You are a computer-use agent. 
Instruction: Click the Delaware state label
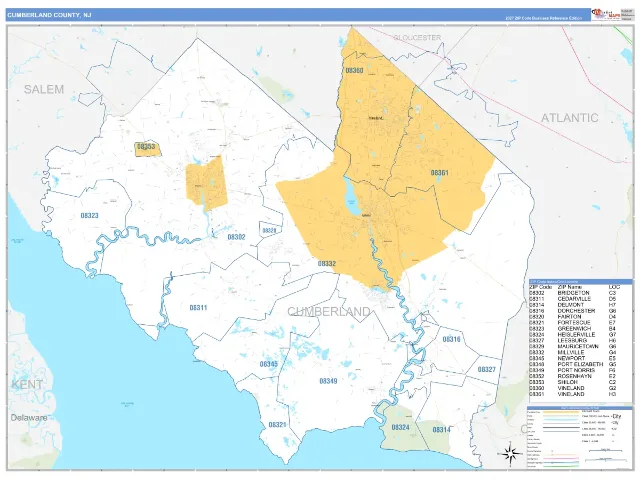pos(29,418)
